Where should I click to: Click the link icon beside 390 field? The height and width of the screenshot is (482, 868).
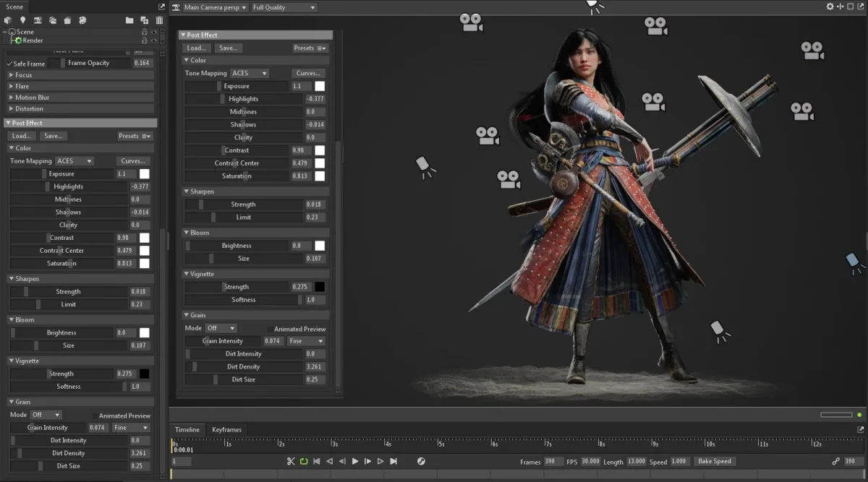(835, 461)
